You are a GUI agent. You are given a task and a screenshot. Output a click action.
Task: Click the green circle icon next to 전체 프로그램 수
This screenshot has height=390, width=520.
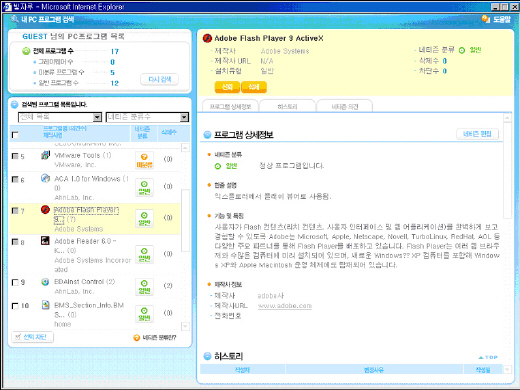tap(26, 51)
